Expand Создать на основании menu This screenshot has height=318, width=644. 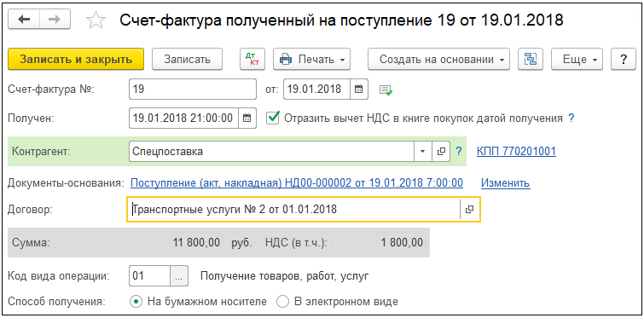pyautogui.click(x=438, y=59)
